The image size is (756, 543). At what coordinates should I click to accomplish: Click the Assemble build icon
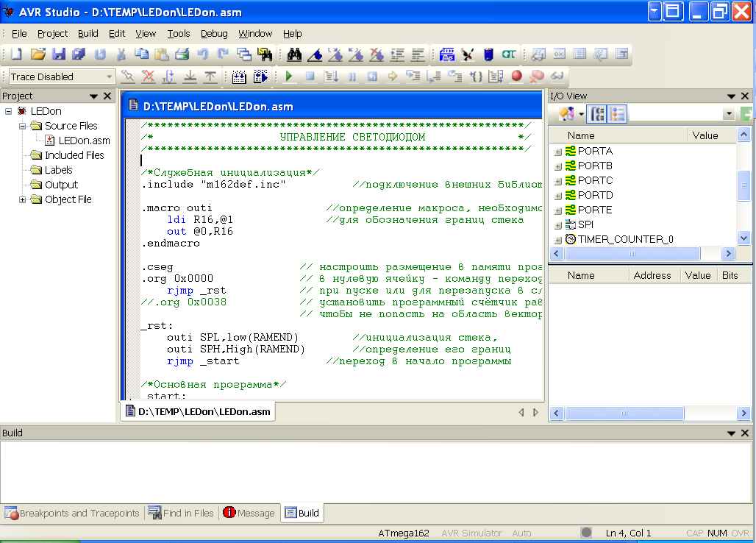tap(239, 77)
